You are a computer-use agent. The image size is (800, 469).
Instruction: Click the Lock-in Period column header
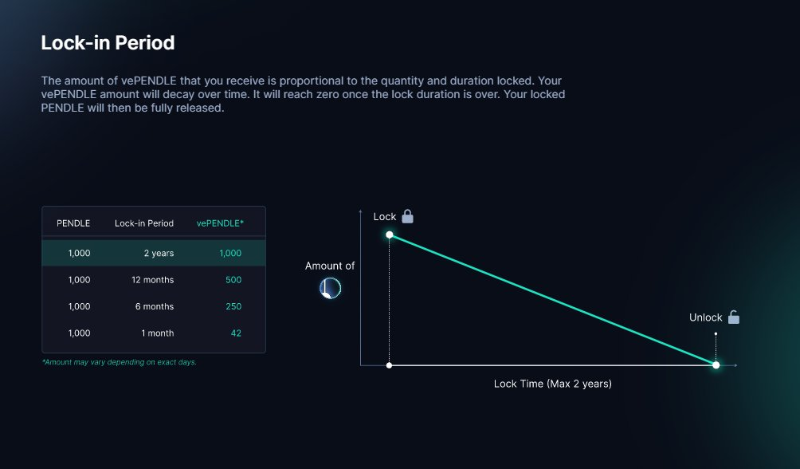144,224
